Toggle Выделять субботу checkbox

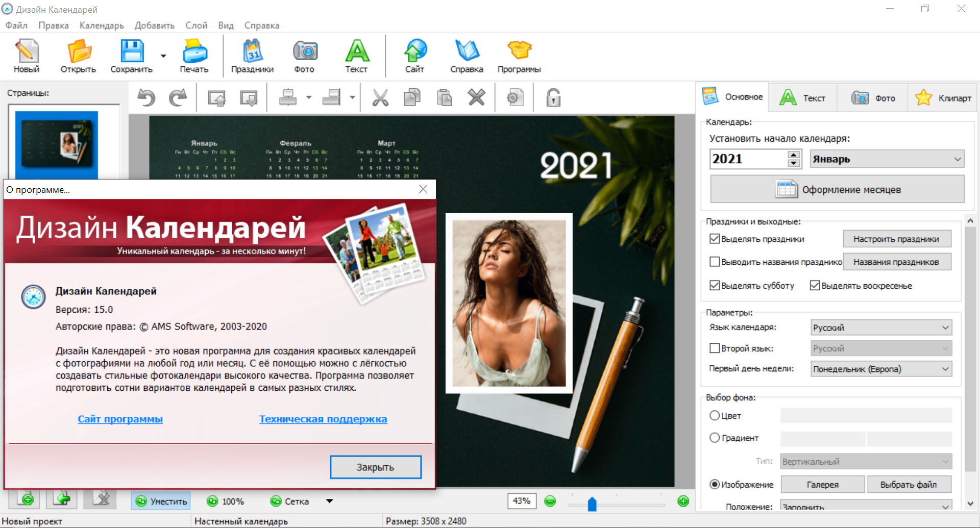tap(715, 285)
